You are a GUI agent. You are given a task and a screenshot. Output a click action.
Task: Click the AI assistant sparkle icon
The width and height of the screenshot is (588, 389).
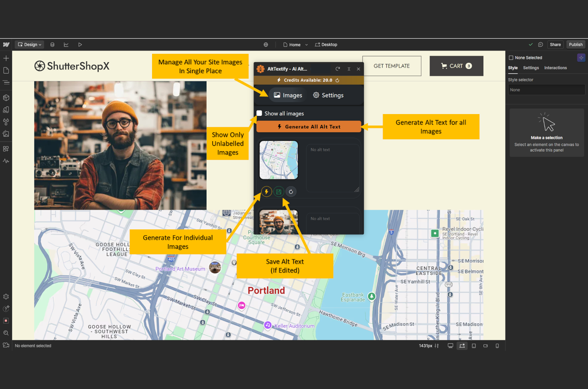point(581,57)
